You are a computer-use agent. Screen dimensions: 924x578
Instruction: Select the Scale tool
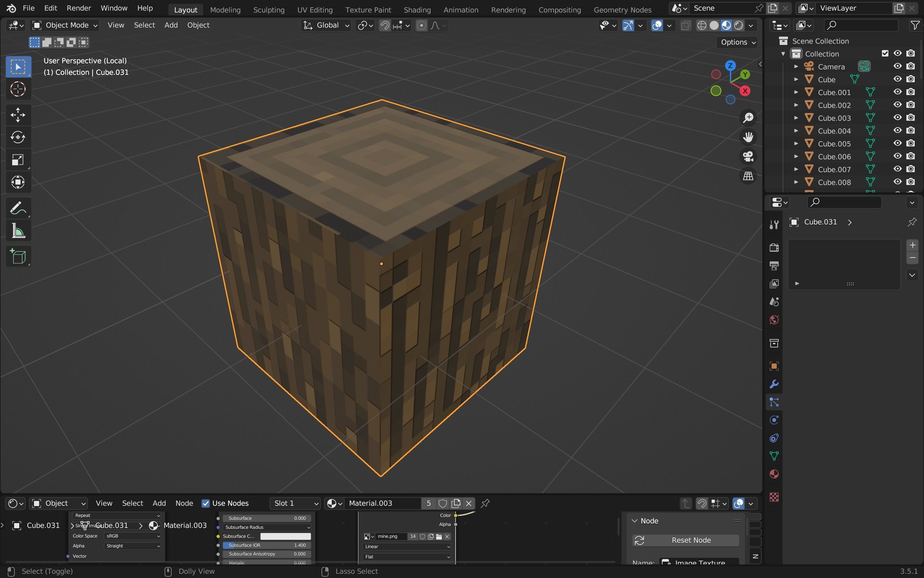click(18, 160)
